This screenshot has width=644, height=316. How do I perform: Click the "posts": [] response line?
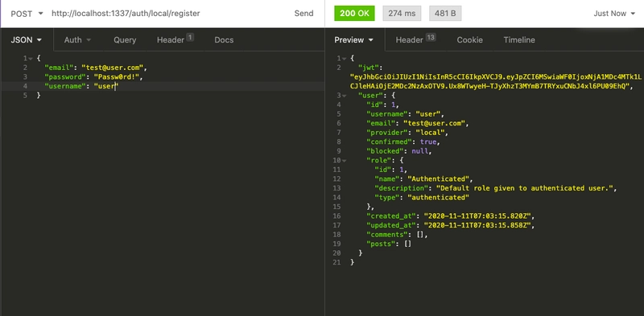(389, 244)
